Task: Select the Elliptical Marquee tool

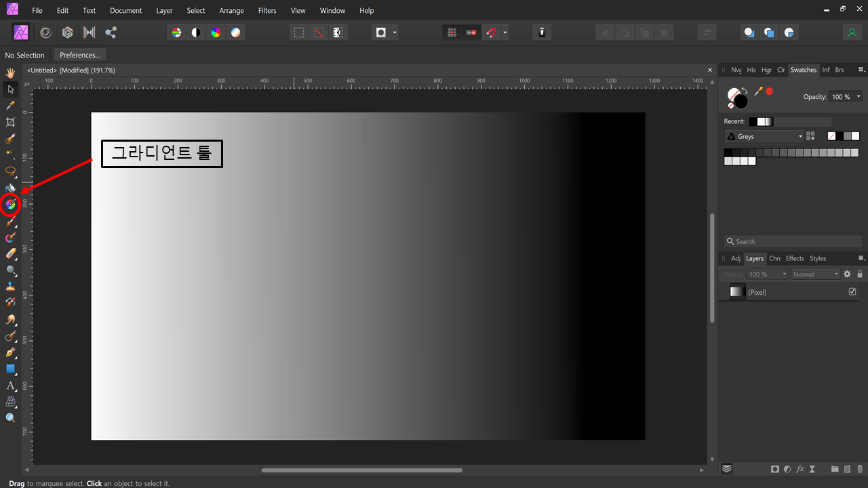Action: [x=10, y=171]
